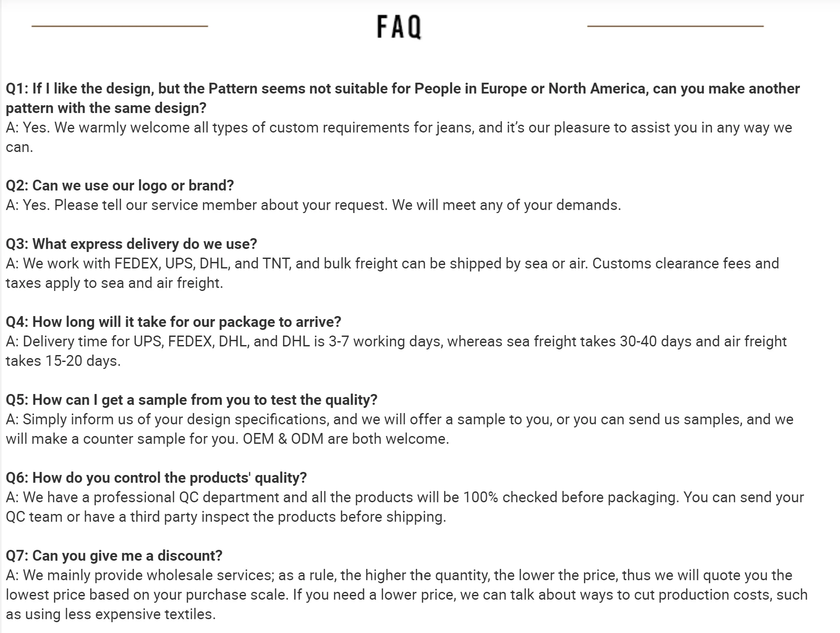
Task: Click the "OEM & ODM" text
Action: point(283,439)
